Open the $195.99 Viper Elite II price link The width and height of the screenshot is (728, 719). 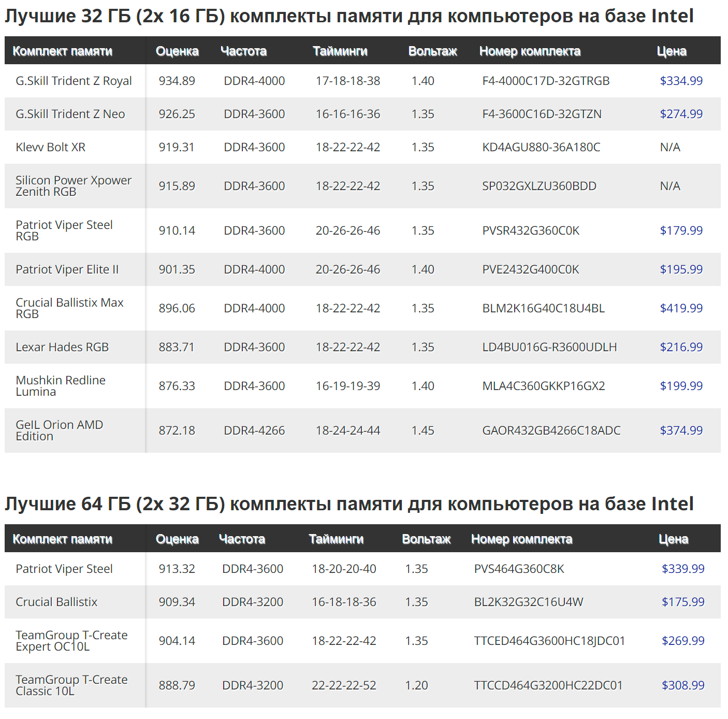pos(681,269)
